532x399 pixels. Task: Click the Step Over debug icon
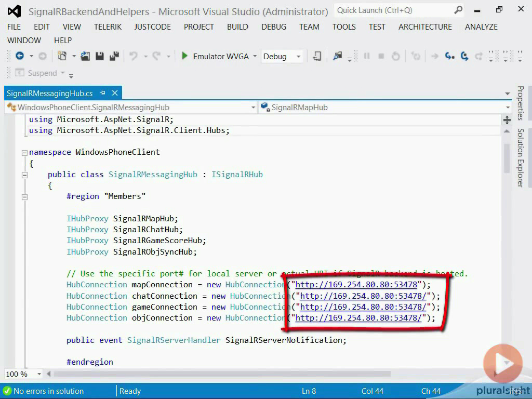464,56
